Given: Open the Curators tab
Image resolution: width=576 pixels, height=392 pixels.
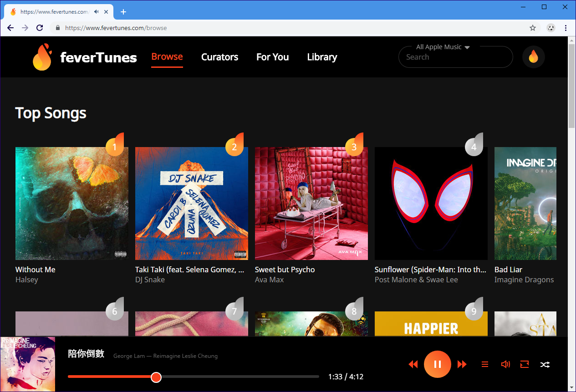Looking at the screenshot, I should point(219,57).
